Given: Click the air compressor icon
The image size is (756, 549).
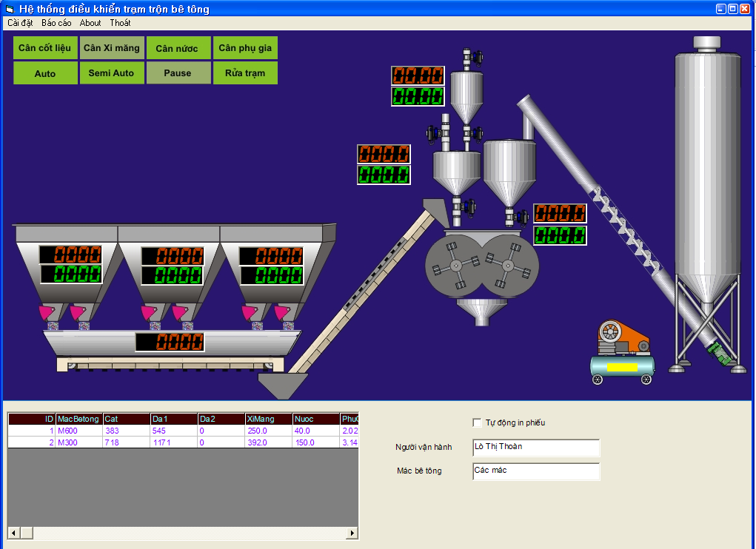Looking at the screenshot, I should 622,351.
